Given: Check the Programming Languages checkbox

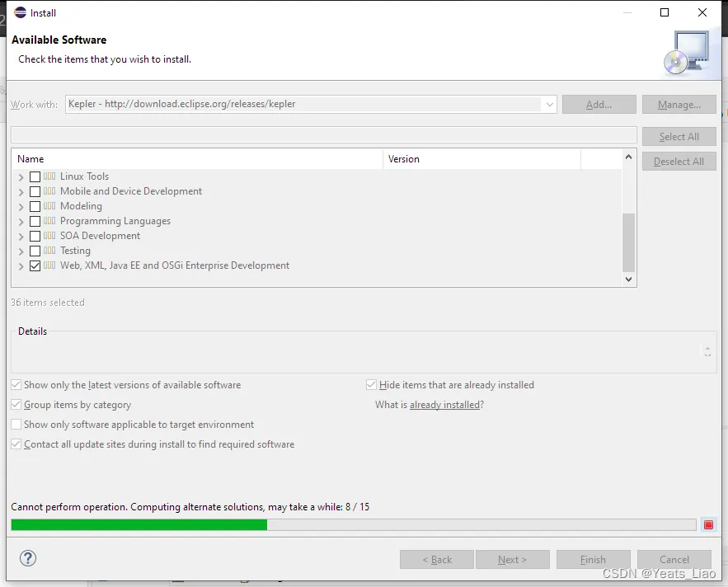Looking at the screenshot, I should click(x=35, y=221).
